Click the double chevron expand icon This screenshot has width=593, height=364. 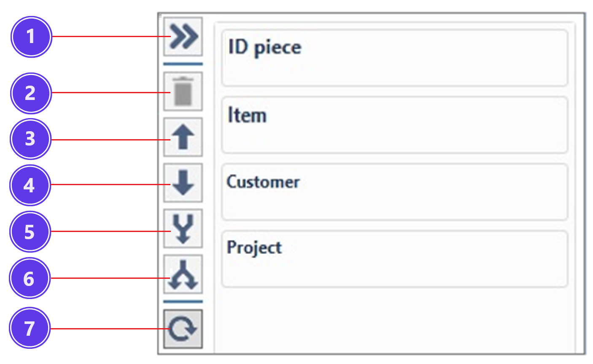tap(183, 36)
